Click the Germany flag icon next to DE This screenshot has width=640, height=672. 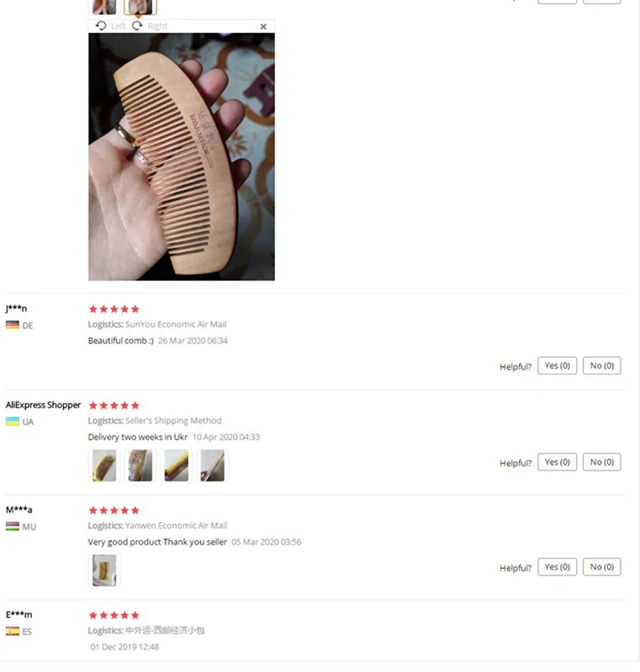(x=13, y=325)
